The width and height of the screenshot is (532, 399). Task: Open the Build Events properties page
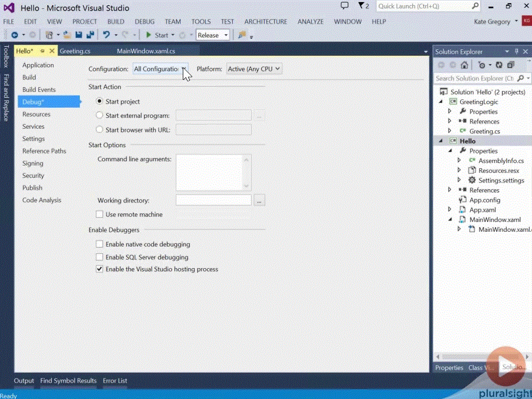click(39, 89)
